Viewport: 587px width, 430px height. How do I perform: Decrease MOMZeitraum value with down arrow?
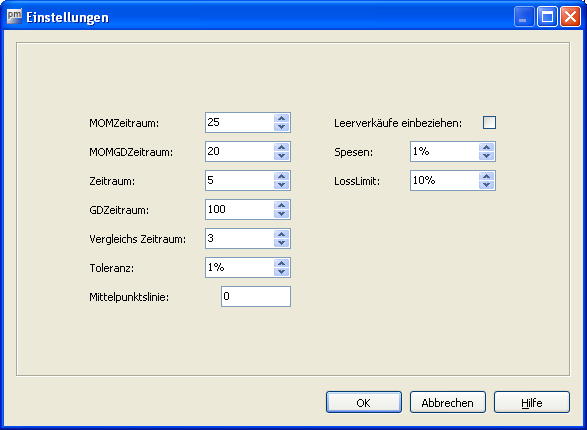(x=282, y=126)
